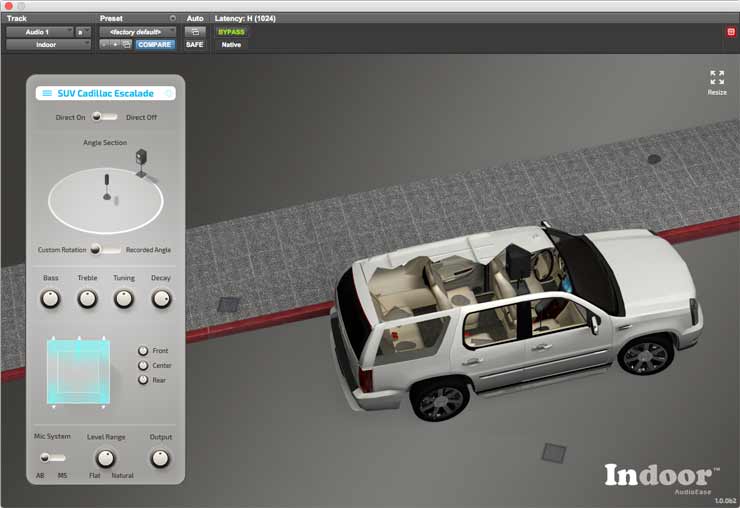
Task: Click the Auto header label
Action: 195,18
